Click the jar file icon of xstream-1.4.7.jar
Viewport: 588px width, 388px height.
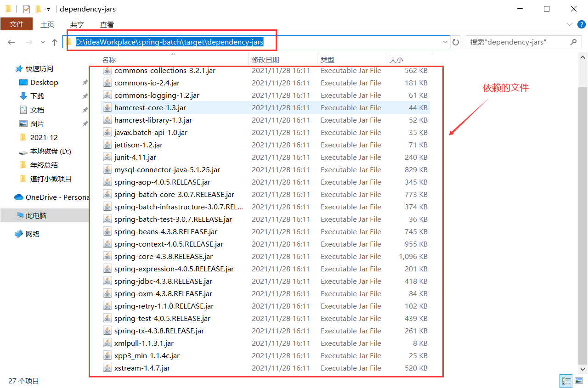click(107, 368)
